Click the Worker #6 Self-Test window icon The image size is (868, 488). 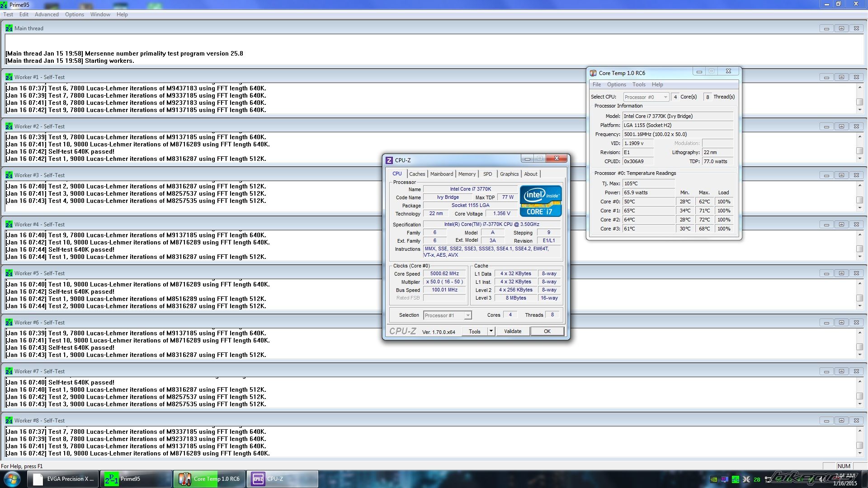(9, 323)
